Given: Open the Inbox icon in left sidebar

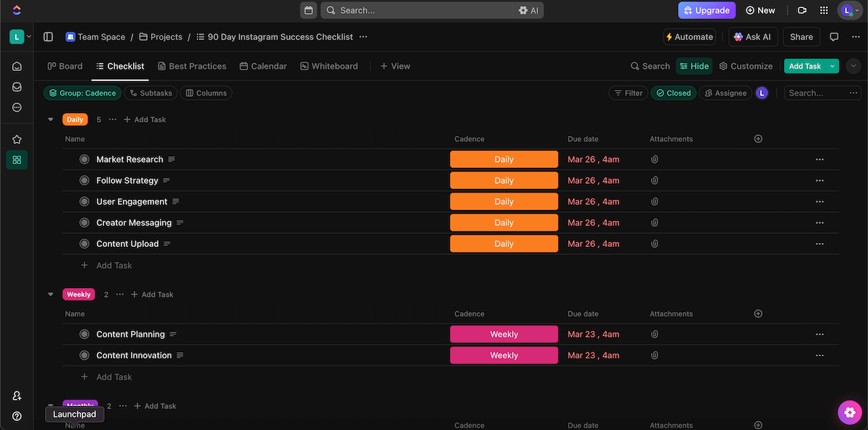Looking at the screenshot, I should click(17, 87).
